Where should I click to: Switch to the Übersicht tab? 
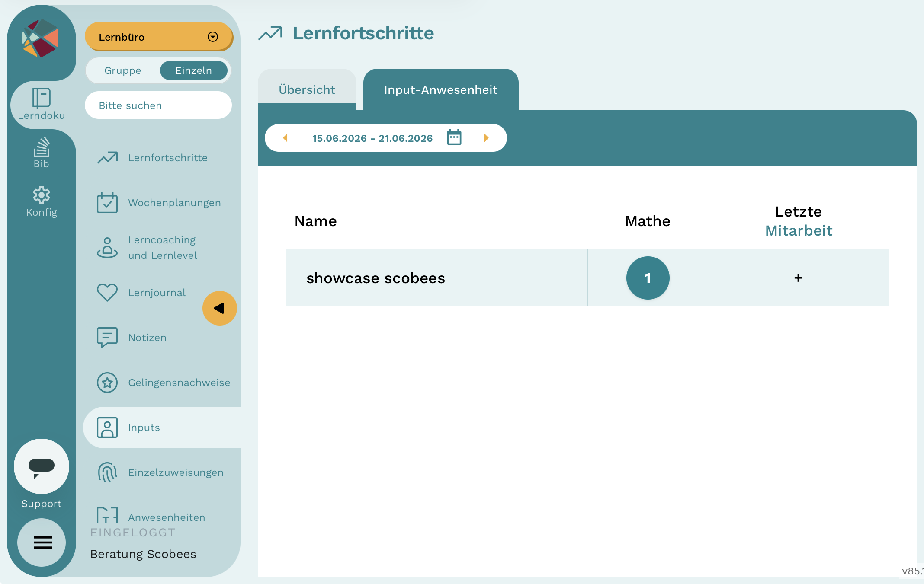[x=307, y=89]
